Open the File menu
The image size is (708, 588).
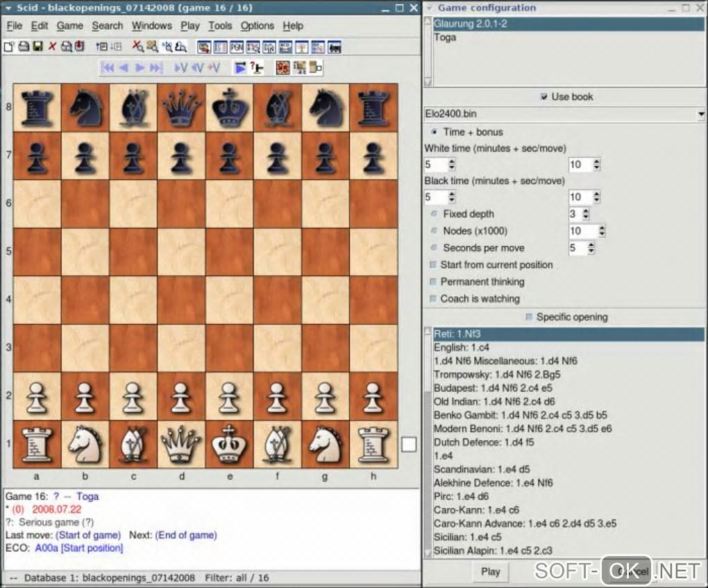pos(15,26)
